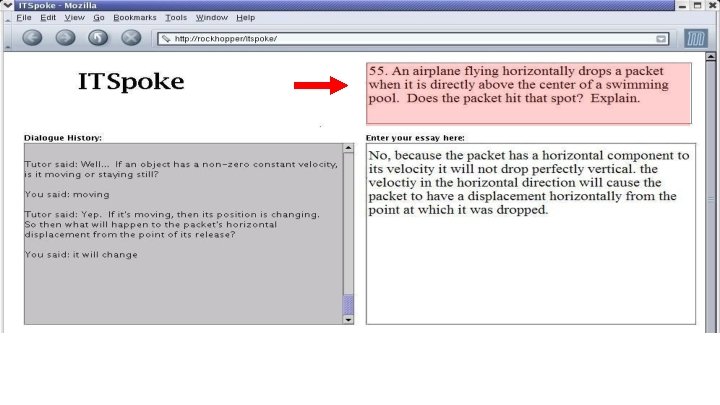Click the ITSpoke heading text
Image resolution: width=720 pixels, height=405 pixels.
(131, 81)
